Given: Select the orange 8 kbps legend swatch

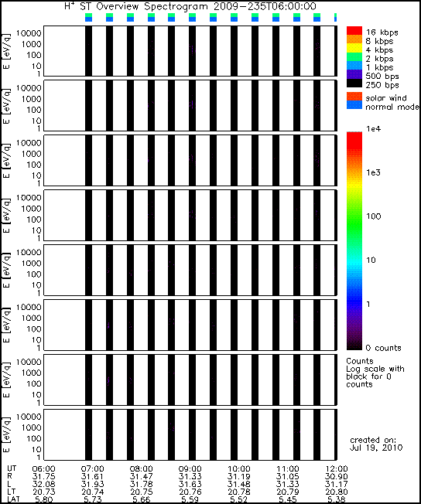Looking at the screenshot, I should [354, 39].
